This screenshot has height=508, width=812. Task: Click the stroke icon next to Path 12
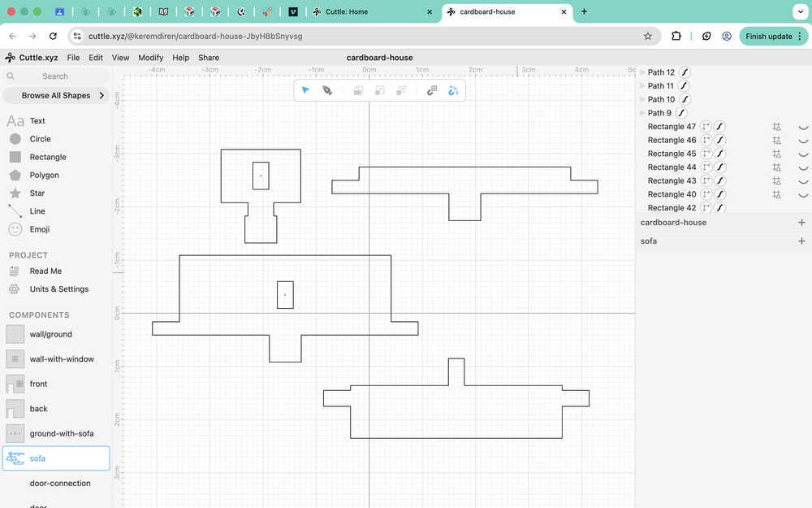[685, 72]
